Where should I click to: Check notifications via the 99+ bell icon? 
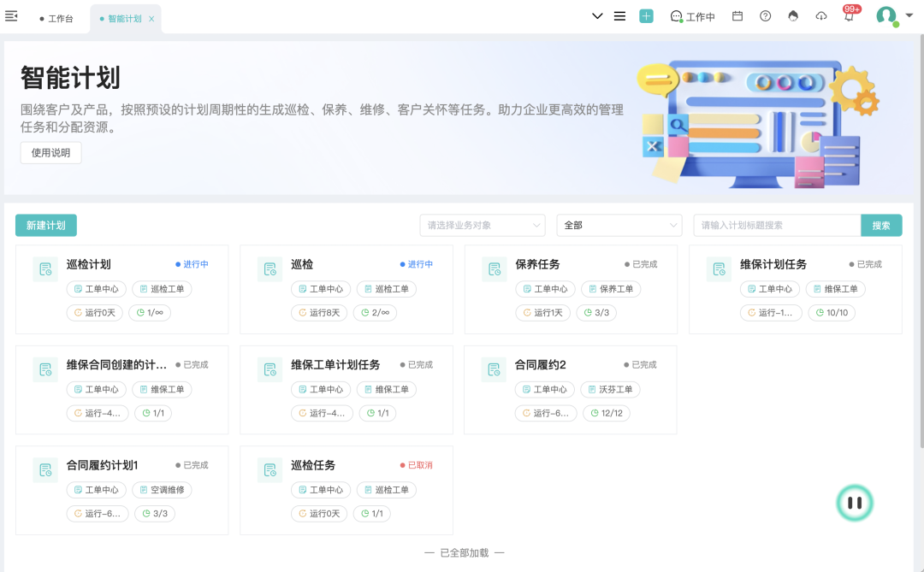click(x=848, y=15)
